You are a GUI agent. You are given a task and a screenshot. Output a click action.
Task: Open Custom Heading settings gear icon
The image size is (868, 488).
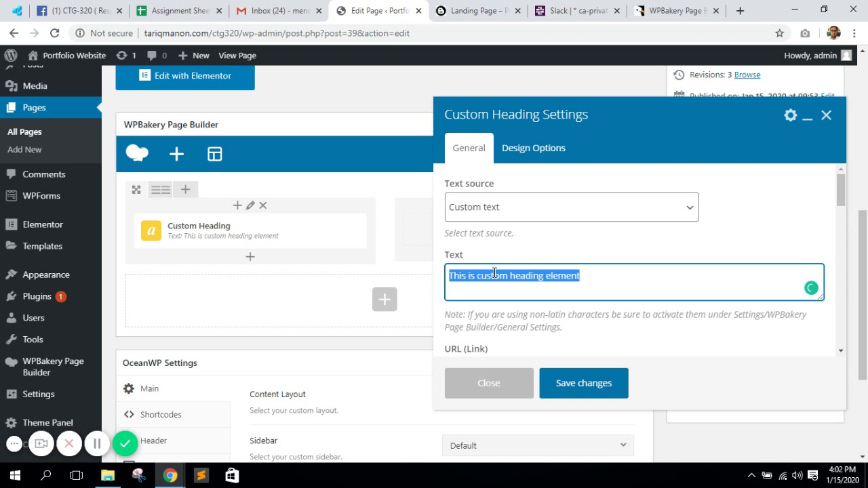(x=791, y=115)
